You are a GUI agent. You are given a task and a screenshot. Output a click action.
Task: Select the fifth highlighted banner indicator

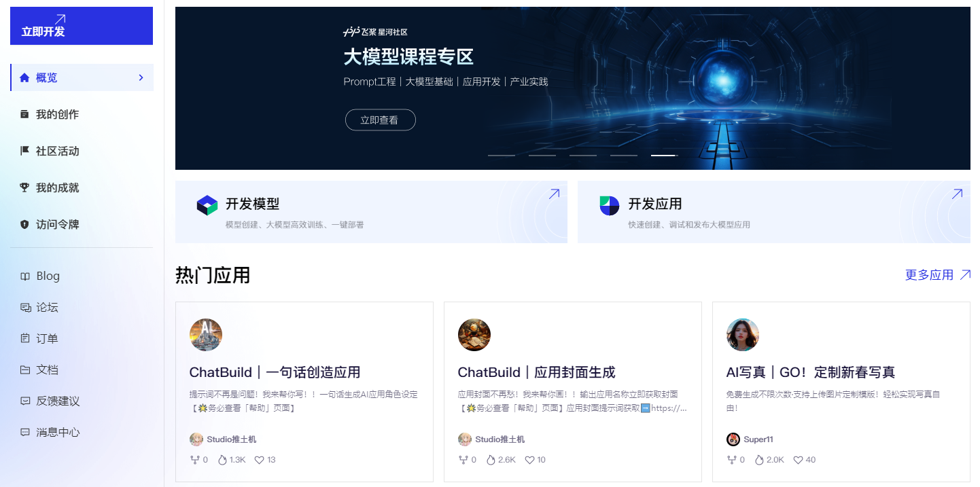(x=665, y=156)
